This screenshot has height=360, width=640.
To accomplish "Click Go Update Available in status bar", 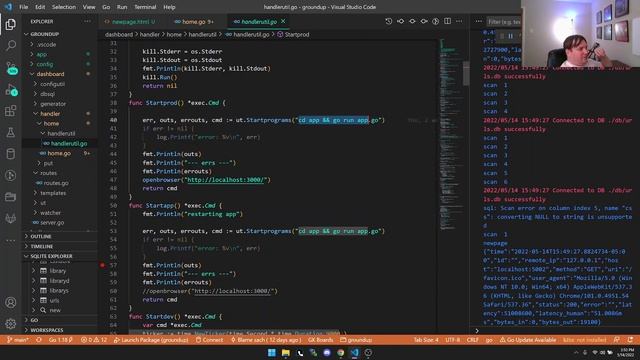I will [528, 340].
